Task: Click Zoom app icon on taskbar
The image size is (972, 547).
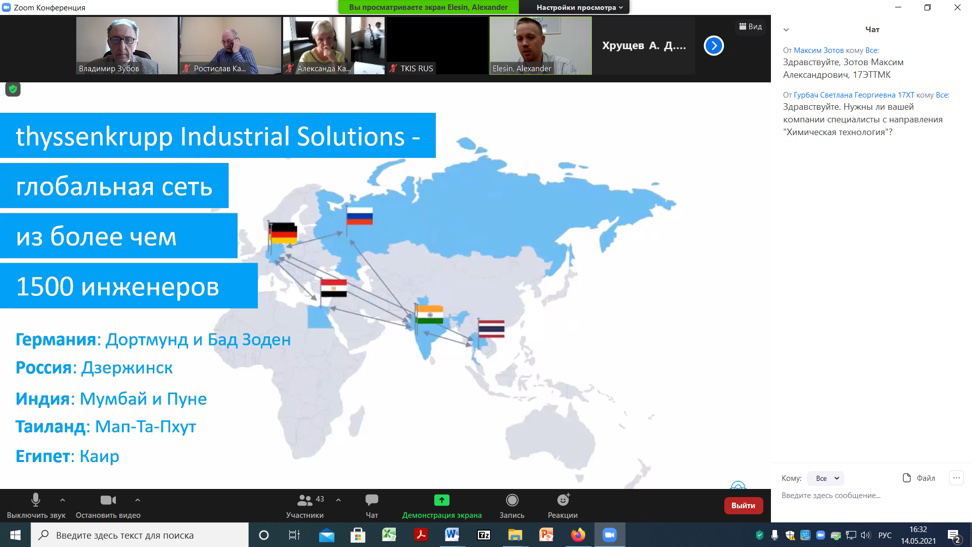Action: click(609, 535)
